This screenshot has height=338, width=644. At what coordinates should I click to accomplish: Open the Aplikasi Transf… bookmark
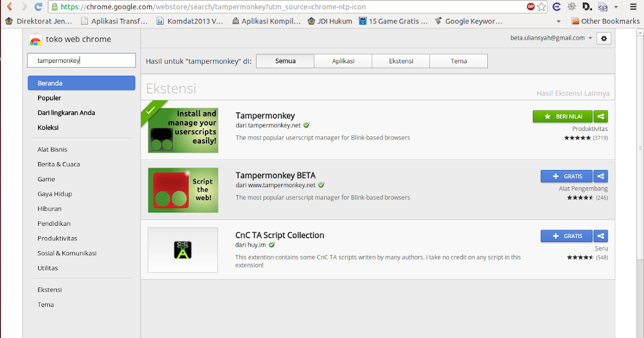[x=114, y=21]
